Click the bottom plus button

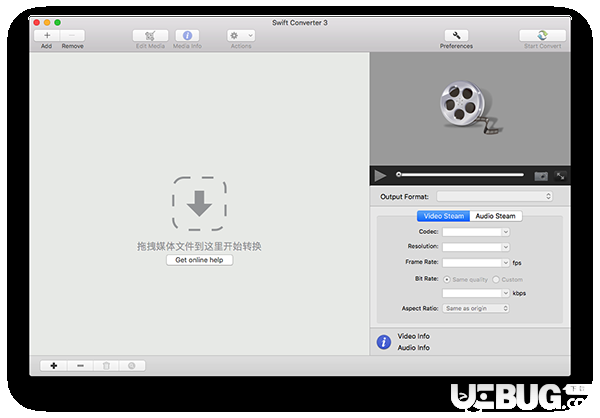[x=54, y=366]
